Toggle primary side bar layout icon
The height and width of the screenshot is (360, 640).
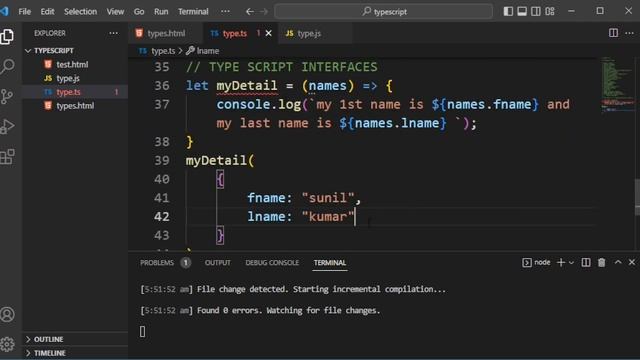[508, 11]
